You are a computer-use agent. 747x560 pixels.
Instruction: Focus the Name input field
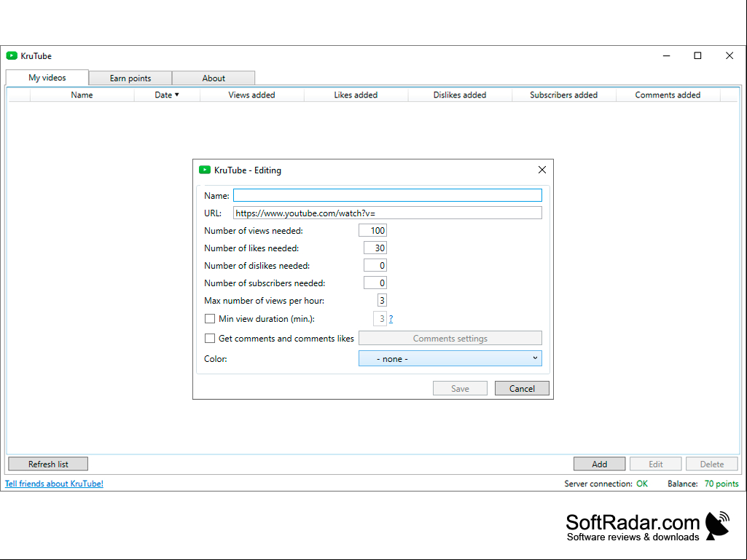(387, 195)
